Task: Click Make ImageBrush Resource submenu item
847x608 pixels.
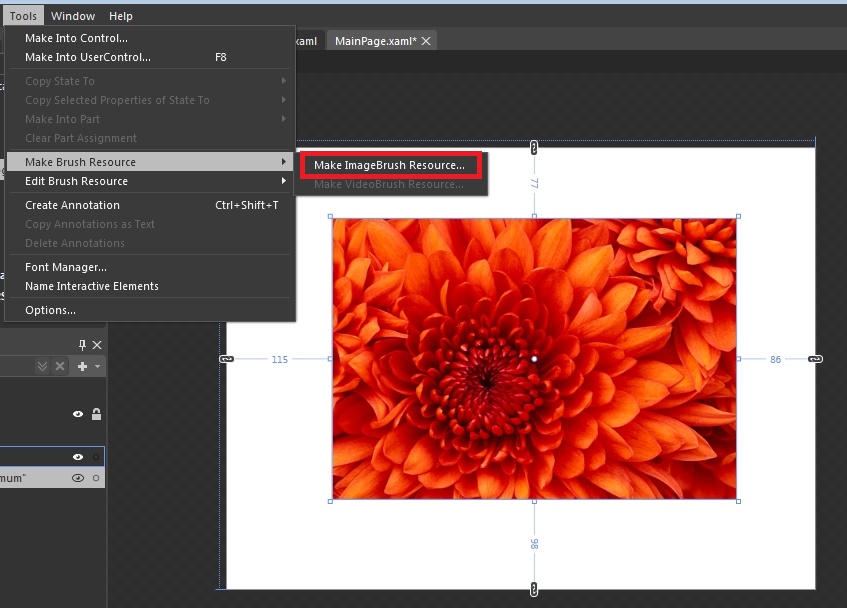Action: coord(389,165)
